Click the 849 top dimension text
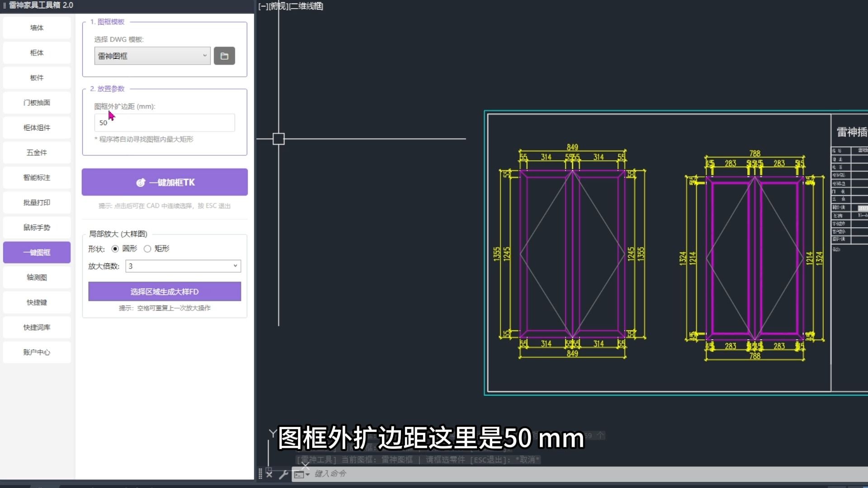 click(572, 147)
